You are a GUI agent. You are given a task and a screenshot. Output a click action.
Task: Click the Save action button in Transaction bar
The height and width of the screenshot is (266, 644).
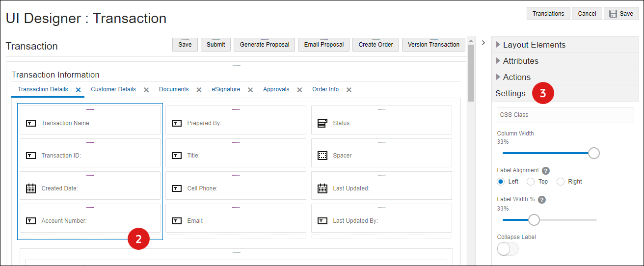click(x=185, y=45)
